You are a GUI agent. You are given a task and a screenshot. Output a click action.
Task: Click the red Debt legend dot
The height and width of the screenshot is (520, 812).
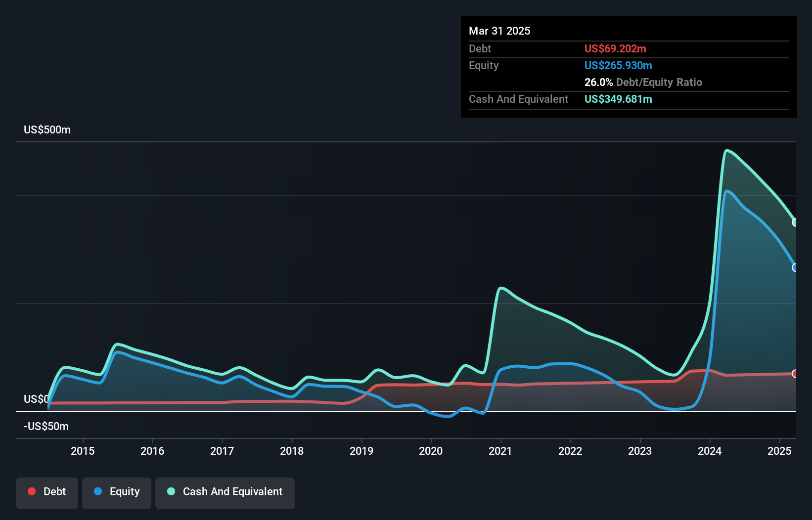point(32,492)
